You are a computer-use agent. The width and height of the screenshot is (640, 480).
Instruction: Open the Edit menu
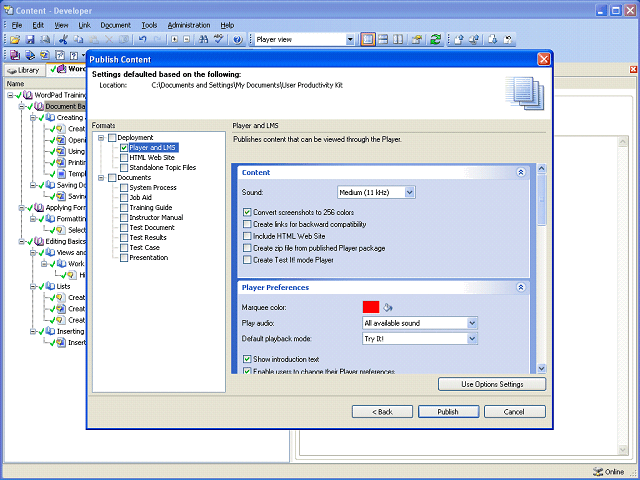point(38,25)
